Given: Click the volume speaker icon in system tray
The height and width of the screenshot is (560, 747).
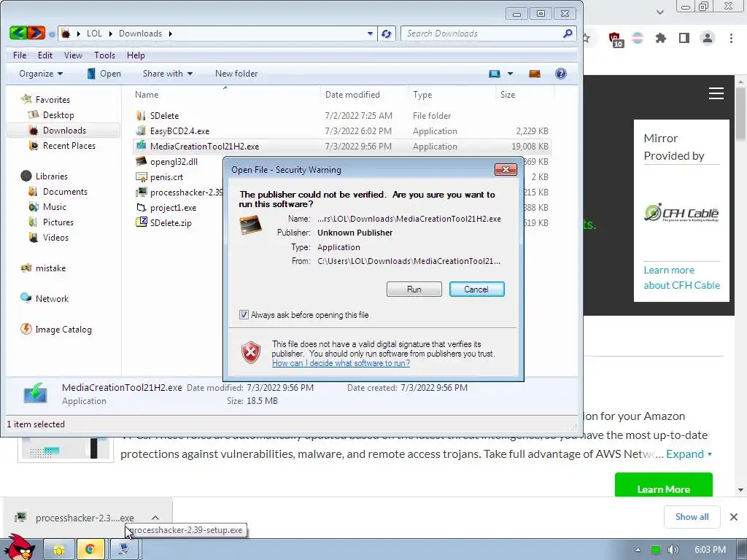Looking at the screenshot, I should click(673, 550).
